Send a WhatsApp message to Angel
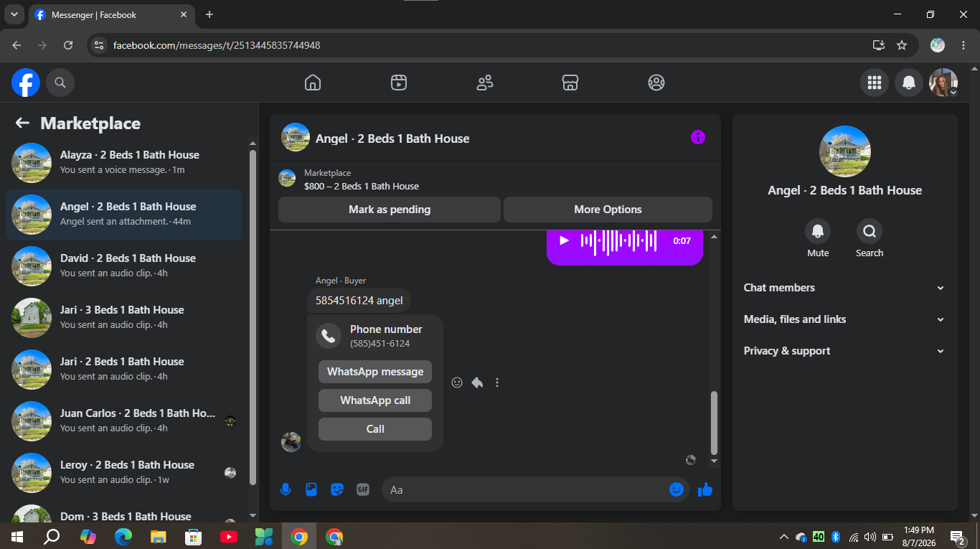The image size is (980, 549). [x=375, y=372]
